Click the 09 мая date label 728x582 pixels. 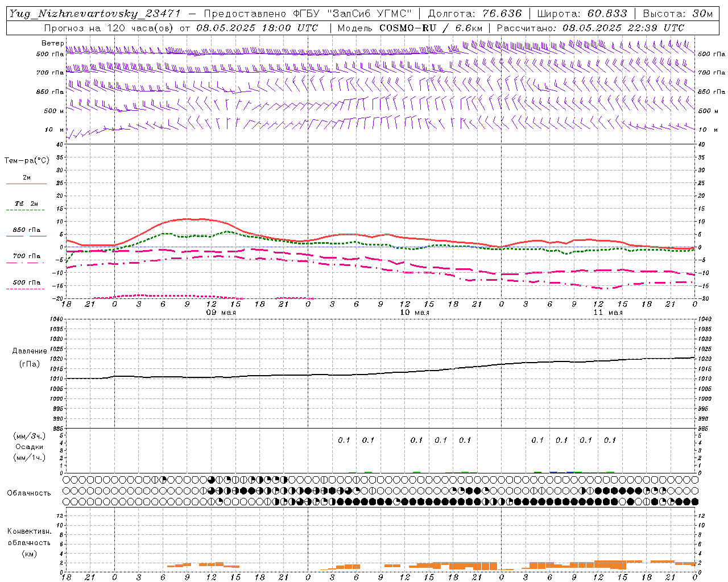221,313
